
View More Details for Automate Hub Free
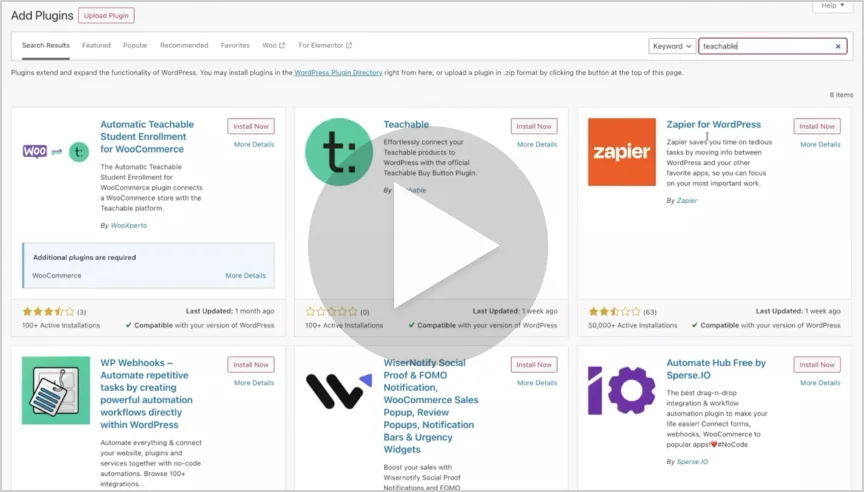pos(820,383)
